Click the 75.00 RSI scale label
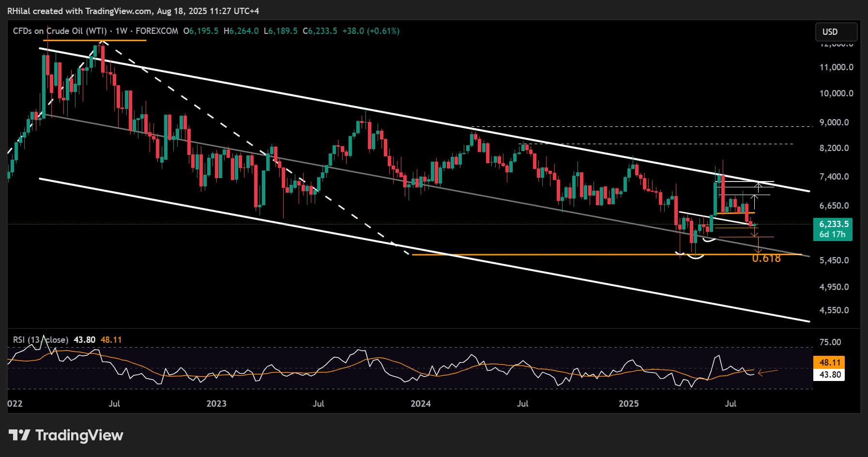 [x=830, y=342]
